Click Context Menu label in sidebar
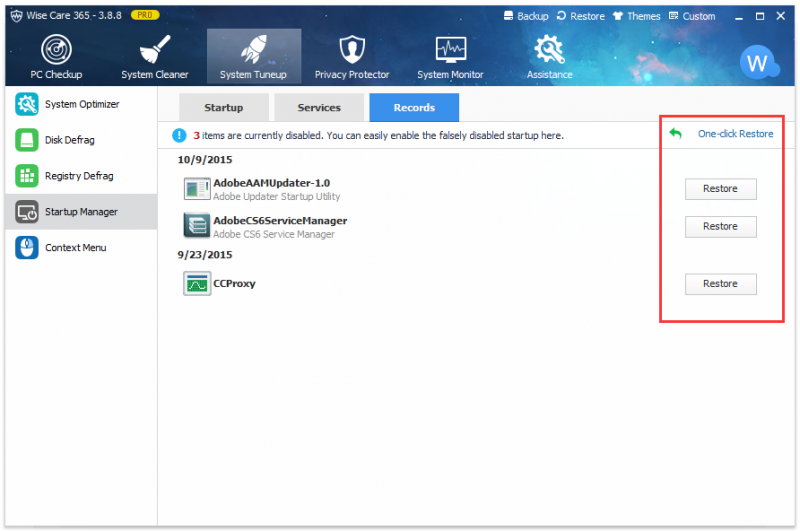 pyautogui.click(x=76, y=247)
